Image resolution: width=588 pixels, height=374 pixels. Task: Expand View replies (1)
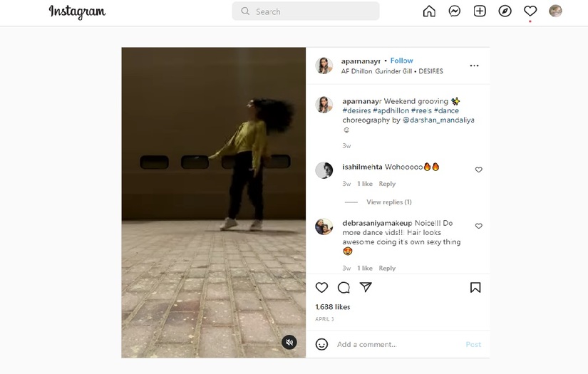389,202
